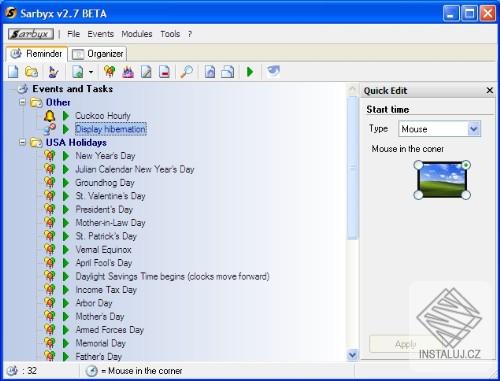Screen dimensions: 500x381
Task: Click the Sarbyx logo button
Action: [31, 34]
